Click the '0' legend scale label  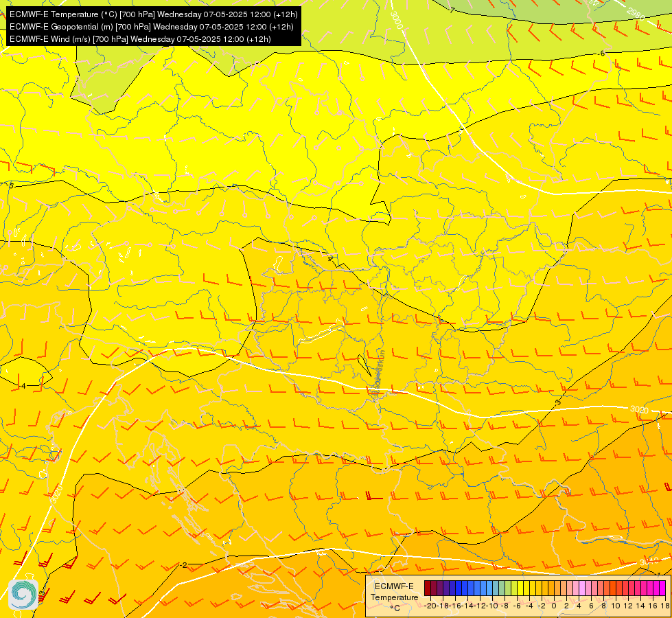click(554, 606)
